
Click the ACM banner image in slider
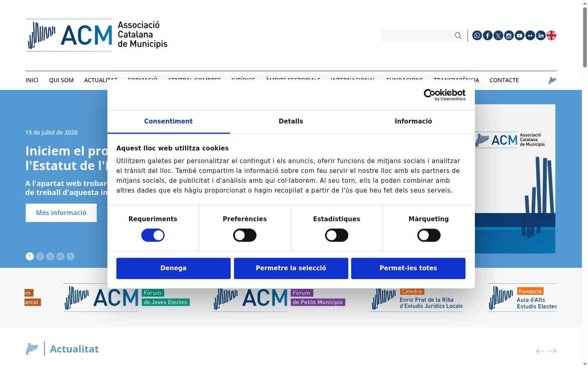pos(515,179)
